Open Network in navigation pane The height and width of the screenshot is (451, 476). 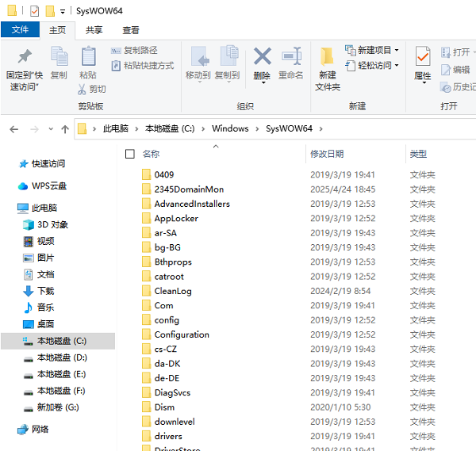coord(33,430)
